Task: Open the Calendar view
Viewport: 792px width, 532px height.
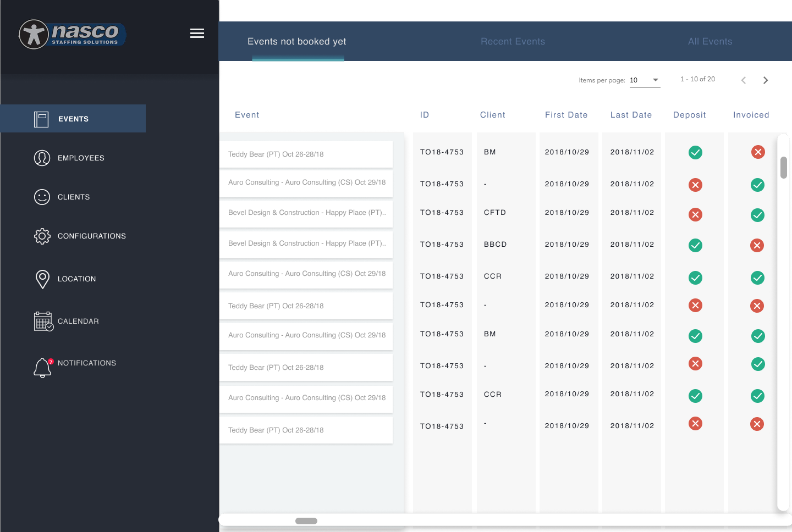Action: (x=43, y=321)
